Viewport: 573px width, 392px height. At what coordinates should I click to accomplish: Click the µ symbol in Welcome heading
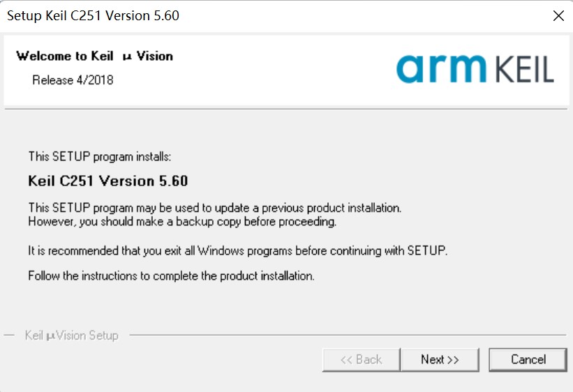[x=127, y=57]
